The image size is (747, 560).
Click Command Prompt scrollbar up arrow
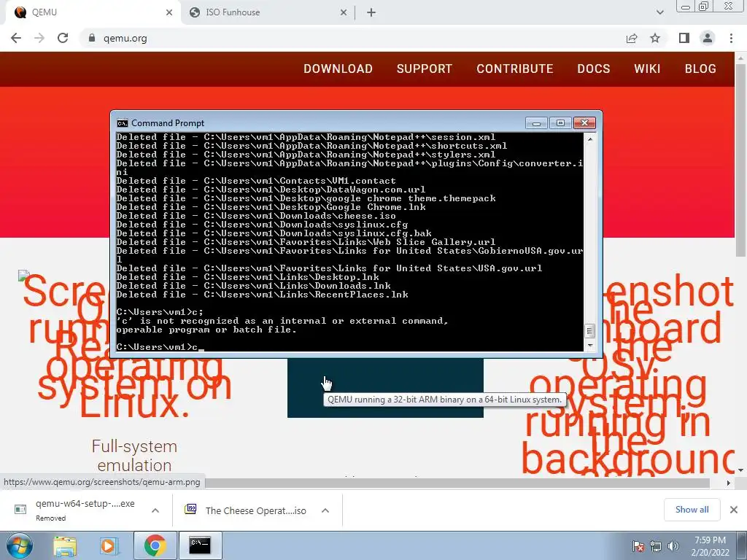click(x=589, y=139)
